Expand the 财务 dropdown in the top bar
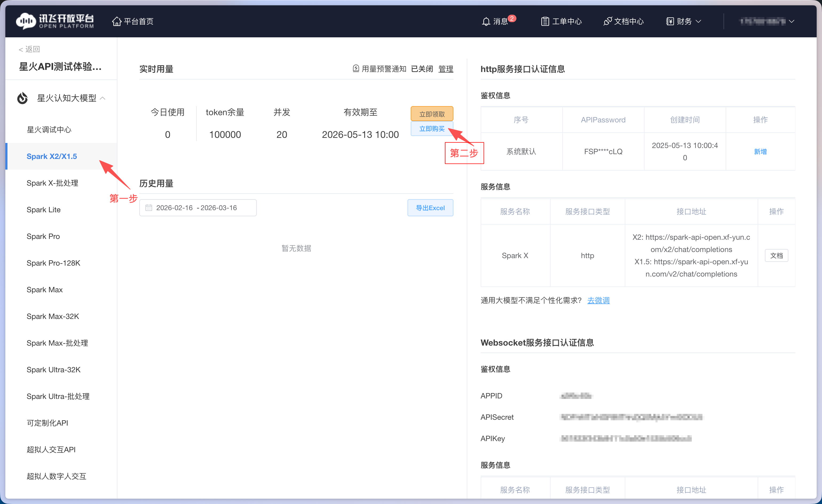This screenshot has width=822, height=504. coord(683,21)
